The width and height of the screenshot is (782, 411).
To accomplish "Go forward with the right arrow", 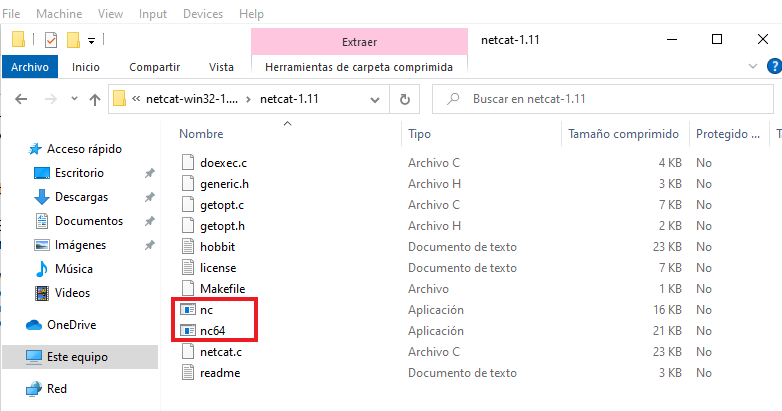I will point(50,99).
